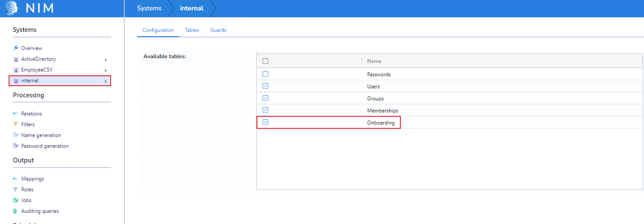This screenshot has width=644, height=224.
Task: Enable the Passwords table checkbox
Action: pos(265,74)
